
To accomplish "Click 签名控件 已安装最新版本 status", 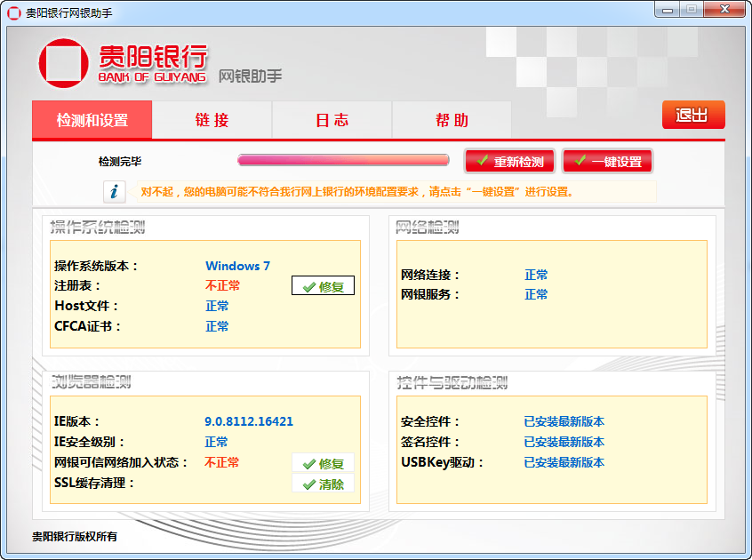I will click(x=564, y=442).
